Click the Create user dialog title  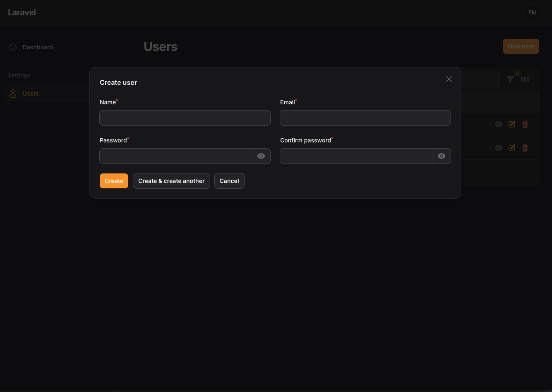[118, 82]
